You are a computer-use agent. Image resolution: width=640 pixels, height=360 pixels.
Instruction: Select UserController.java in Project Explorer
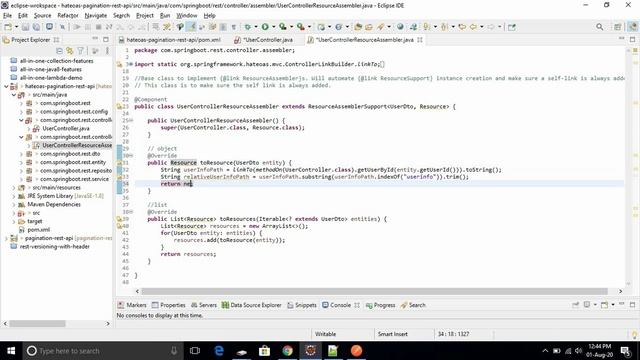coord(66,128)
